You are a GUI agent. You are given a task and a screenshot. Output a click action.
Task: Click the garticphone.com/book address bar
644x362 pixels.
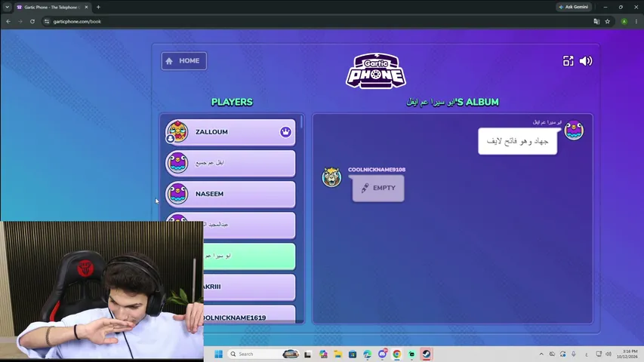(316, 21)
